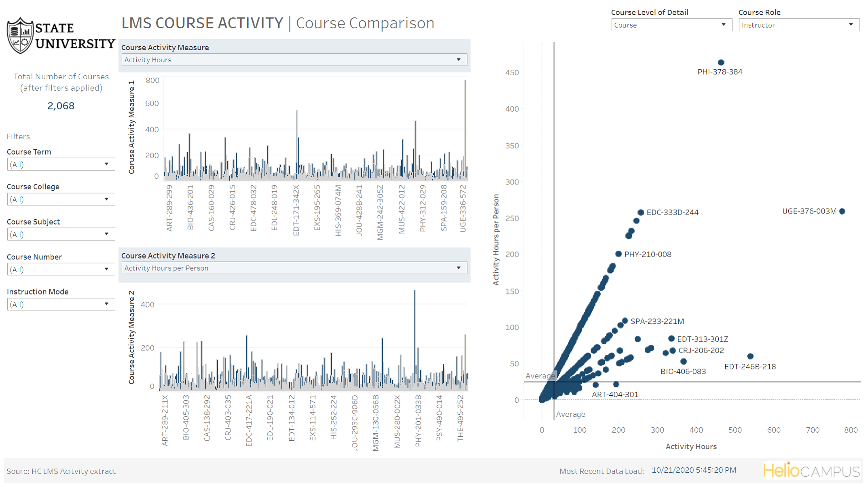Expand the Course College filter
Screen dimensions: 868x486
pos(61,199)
